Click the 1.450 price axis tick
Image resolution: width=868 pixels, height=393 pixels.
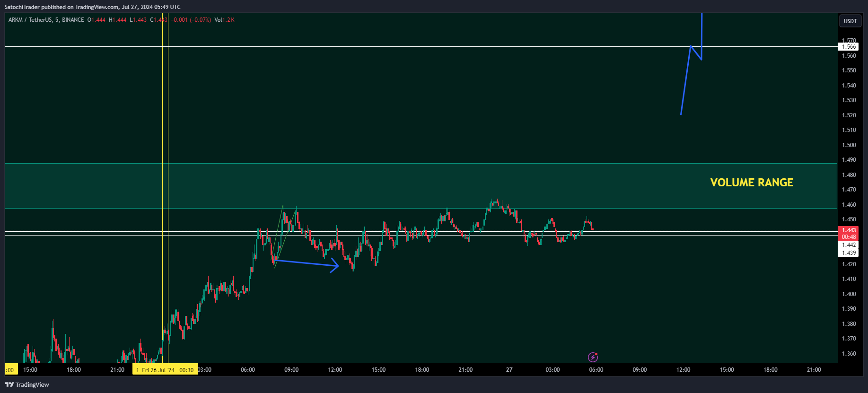click(x=849, y=219)
